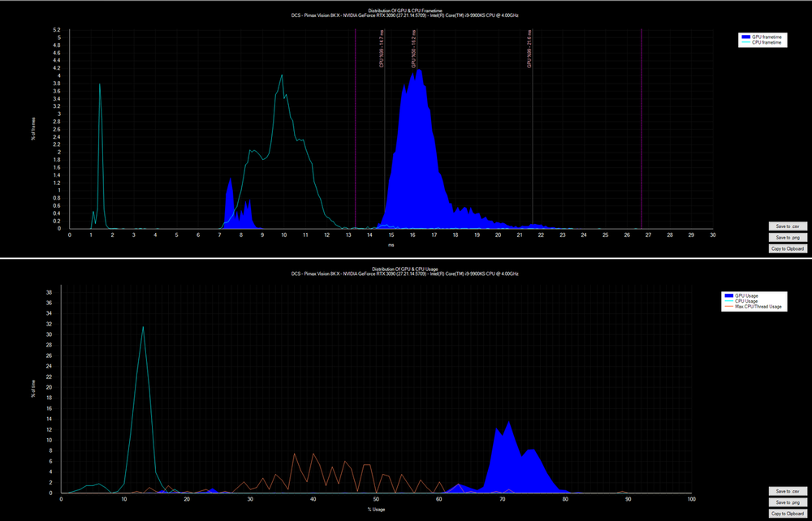Click the 29 tick on the frametime ms axis
The width and height of the screenshot is (812, 521).
(x=691, y=235)
